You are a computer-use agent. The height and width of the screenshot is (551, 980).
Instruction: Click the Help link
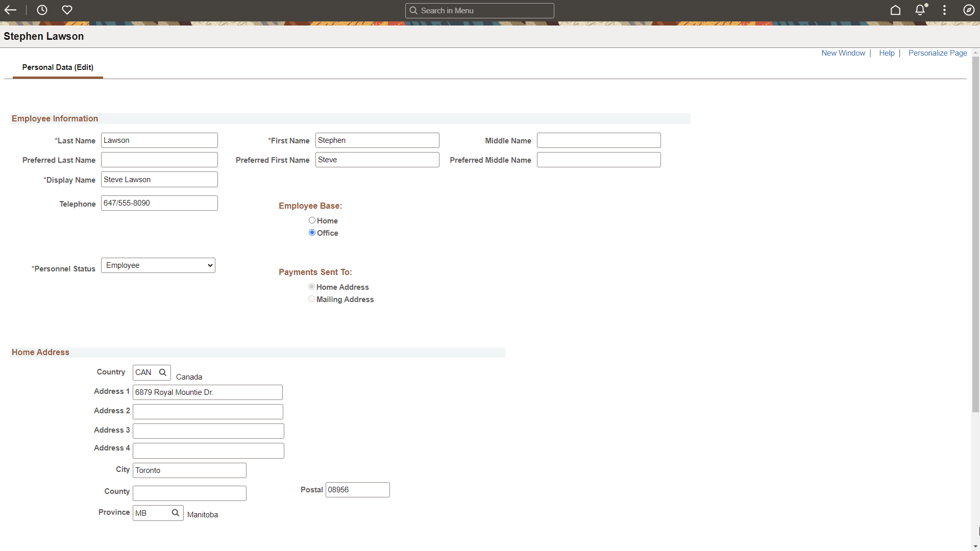coord(887,53)
